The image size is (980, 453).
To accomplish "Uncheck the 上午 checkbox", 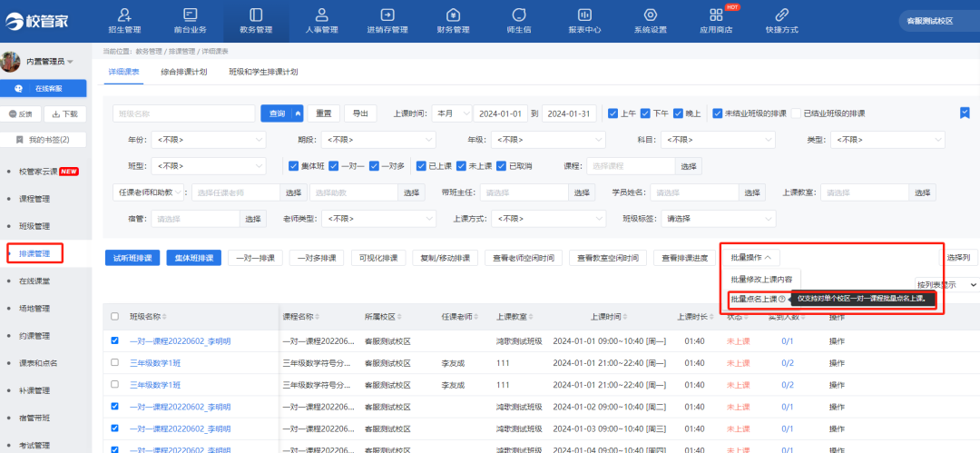I will (x=613, y=113).
